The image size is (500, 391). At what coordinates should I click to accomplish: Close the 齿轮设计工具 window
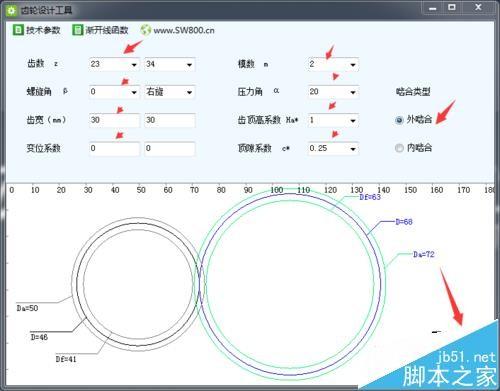pyautogui.click(x=478, y=7)
